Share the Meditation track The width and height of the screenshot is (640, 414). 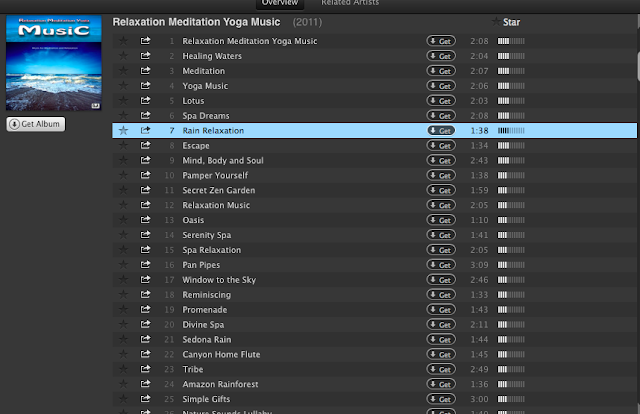(x=146, y=71)
